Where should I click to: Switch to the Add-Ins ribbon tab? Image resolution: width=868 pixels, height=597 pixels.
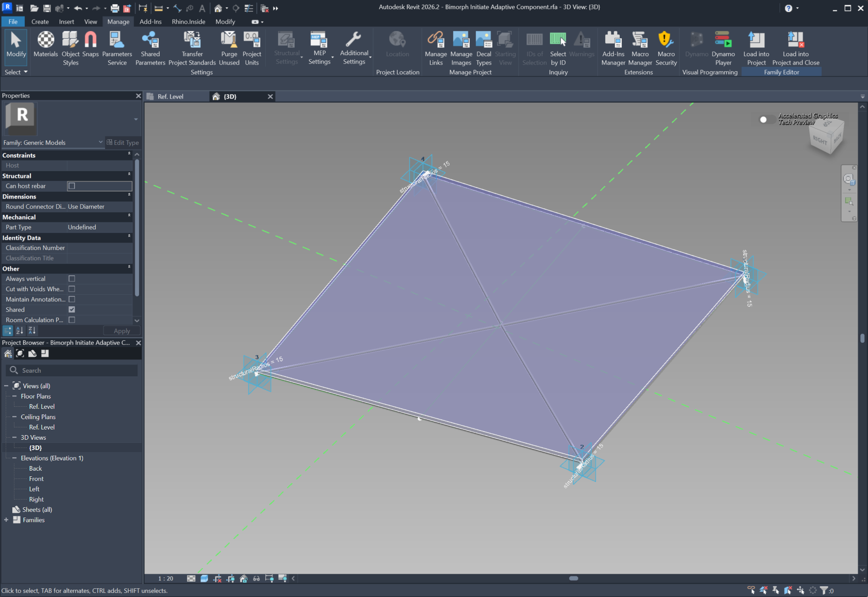pyautogui.click(x=150, y=22)
